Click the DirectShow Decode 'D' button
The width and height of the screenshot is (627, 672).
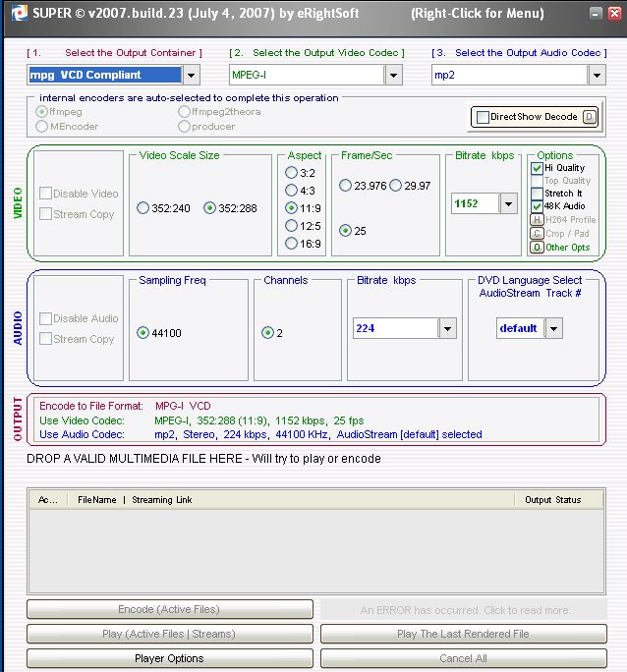click(x=589, y=117)
